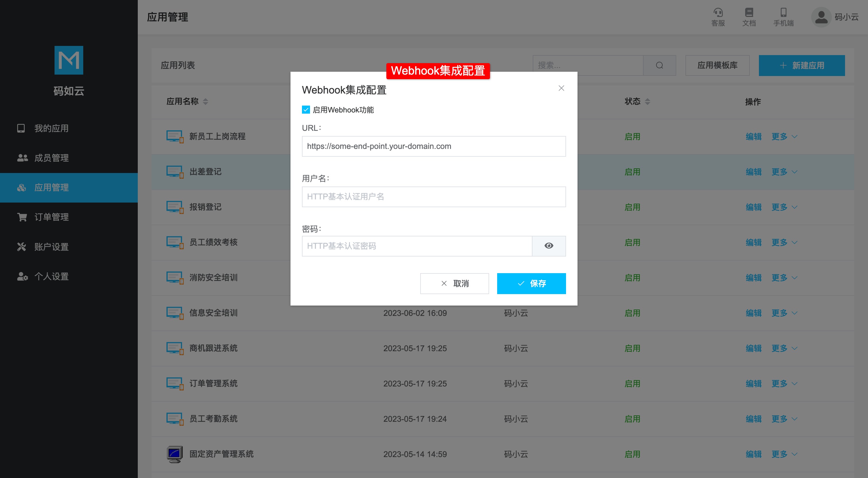Expand 更多 menu for 新员工上岗流程
868x478 pixels.
tap(784, 136)
